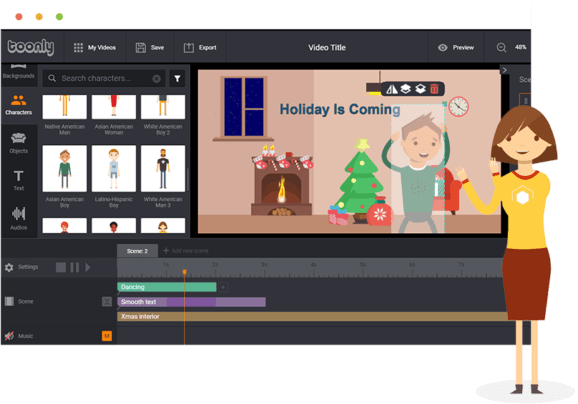This screenshot has width=578, height=404.
Task: Select the santa bag object on canvas
Action: point(380,212)
